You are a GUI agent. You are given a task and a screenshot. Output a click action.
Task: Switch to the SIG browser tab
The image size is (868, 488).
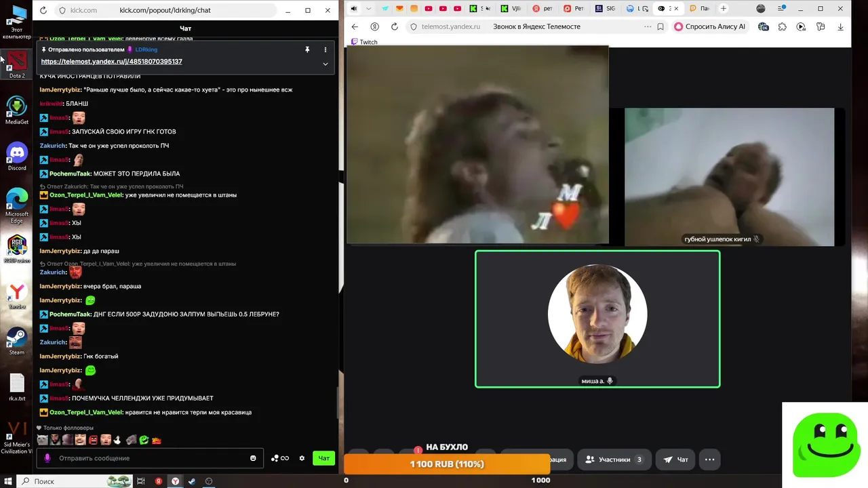(605, 9)
